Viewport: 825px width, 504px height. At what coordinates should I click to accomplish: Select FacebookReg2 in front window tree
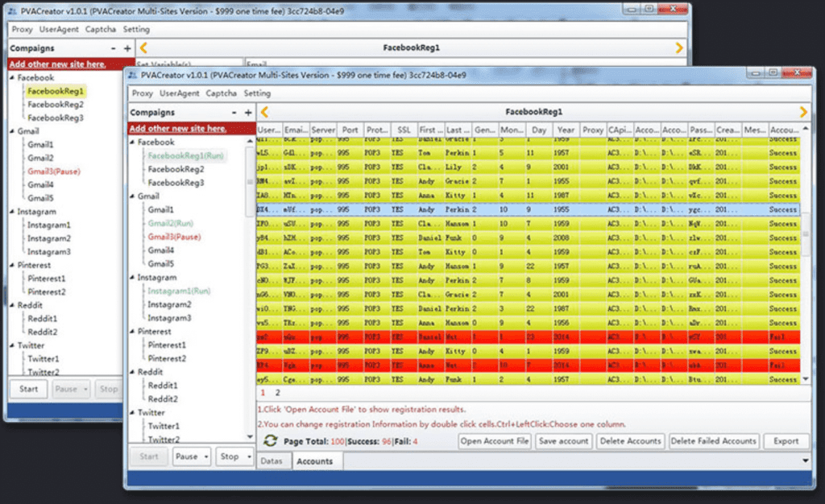pyautogui.click(x=176, y=169)
